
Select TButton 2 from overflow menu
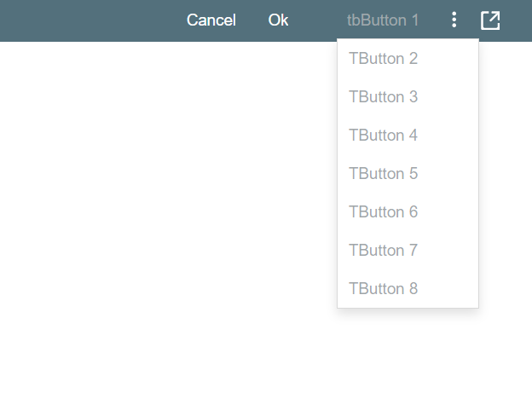[383, 59]
